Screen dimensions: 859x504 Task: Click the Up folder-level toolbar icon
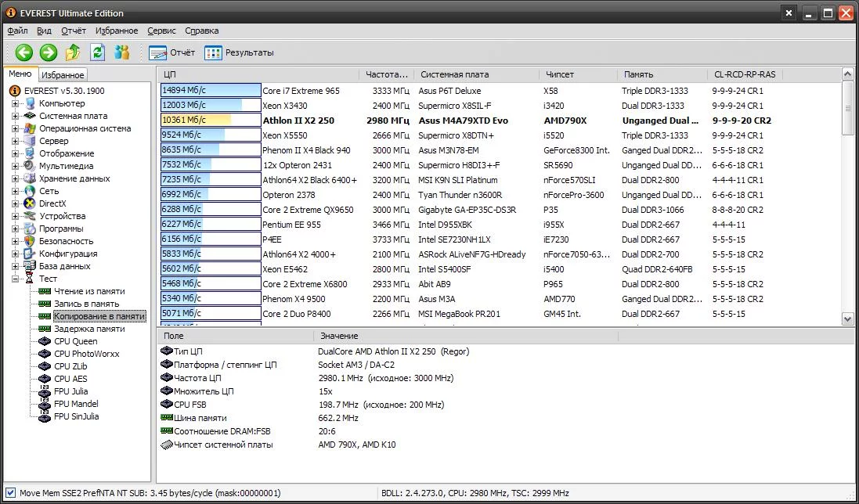click(x=73, y=52)
